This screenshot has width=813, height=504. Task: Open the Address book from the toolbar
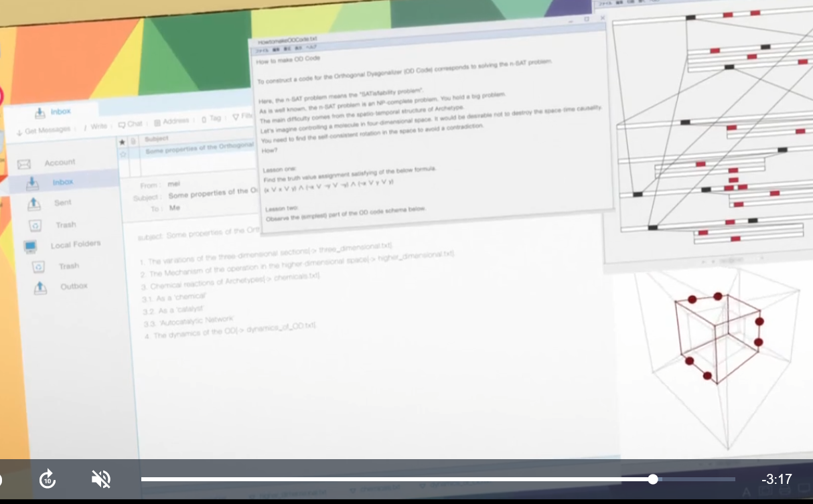click(x=171, y=122)
